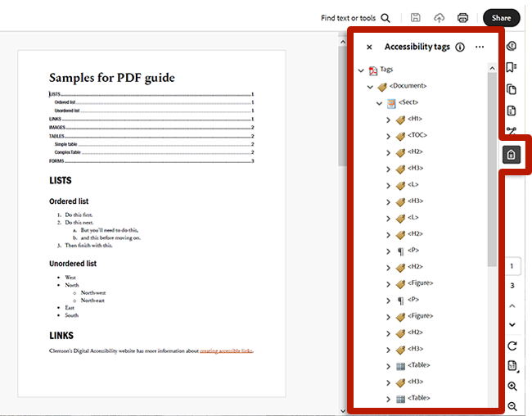Select the Document tag label

tap(408, 86)
